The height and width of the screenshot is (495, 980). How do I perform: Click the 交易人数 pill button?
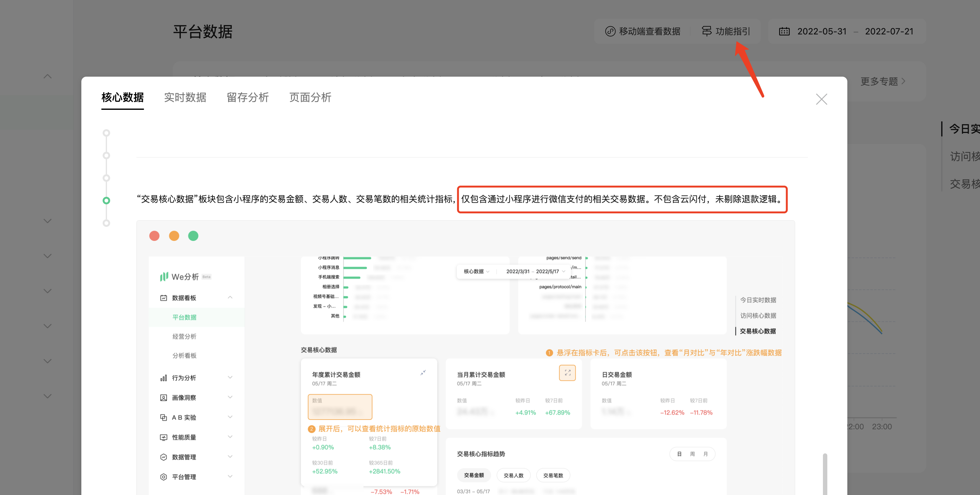[513, 475]
